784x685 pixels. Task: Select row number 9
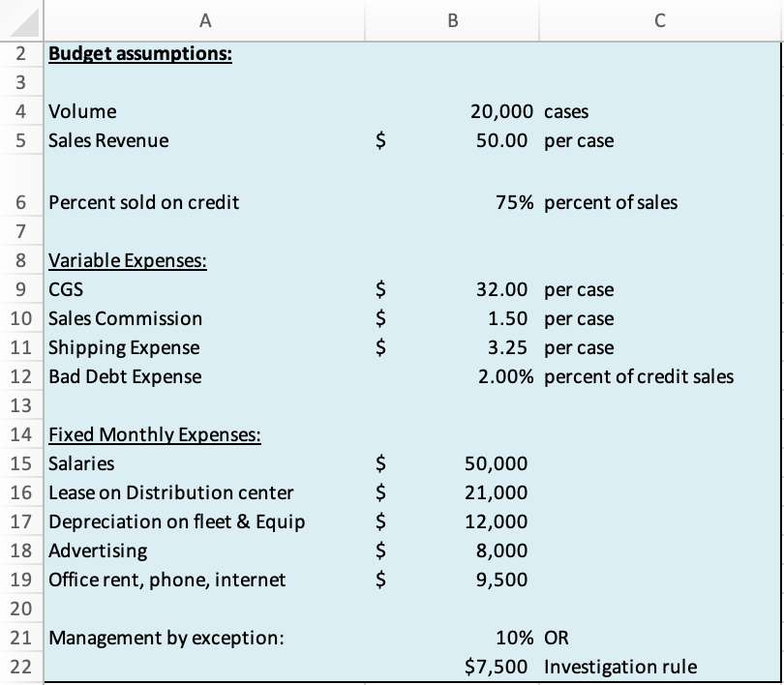[x=19, y=289]
